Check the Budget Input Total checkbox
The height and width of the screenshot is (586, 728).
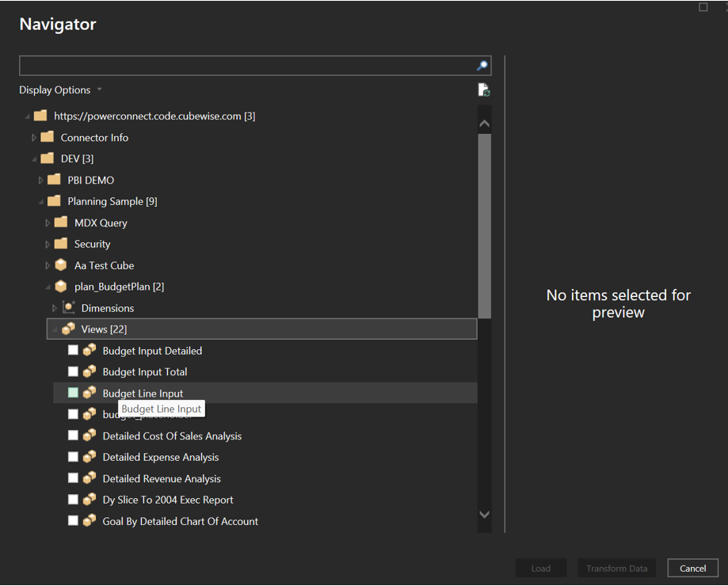click(73, 371)
